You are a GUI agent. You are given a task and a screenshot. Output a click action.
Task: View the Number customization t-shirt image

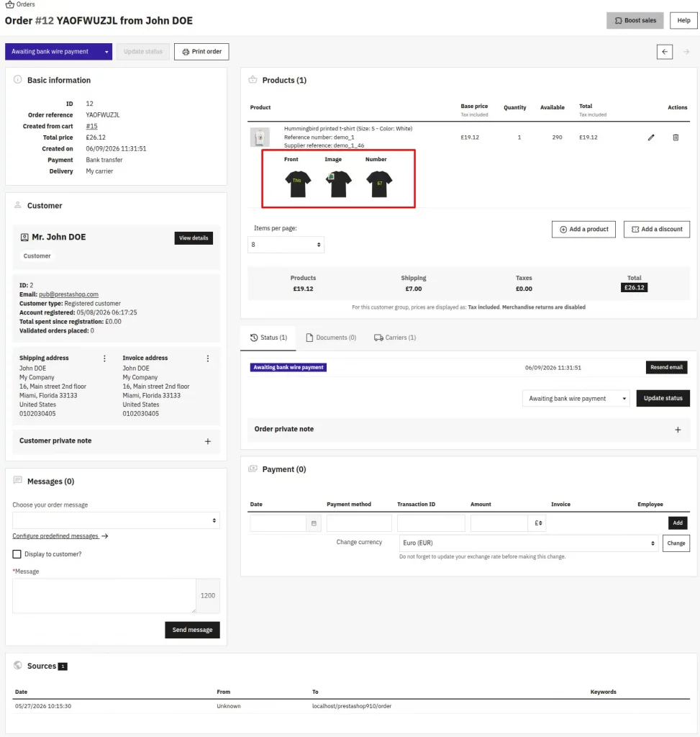tap(378, 184)
